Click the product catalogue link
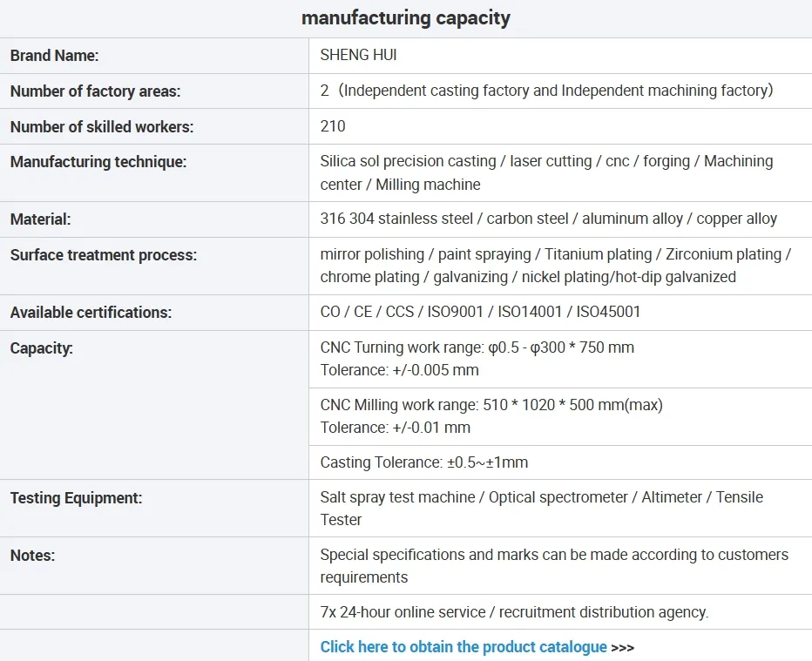Image resolution: width=812 pixels, height=661 pixels. pyautogui.click(x=464, y=647)
